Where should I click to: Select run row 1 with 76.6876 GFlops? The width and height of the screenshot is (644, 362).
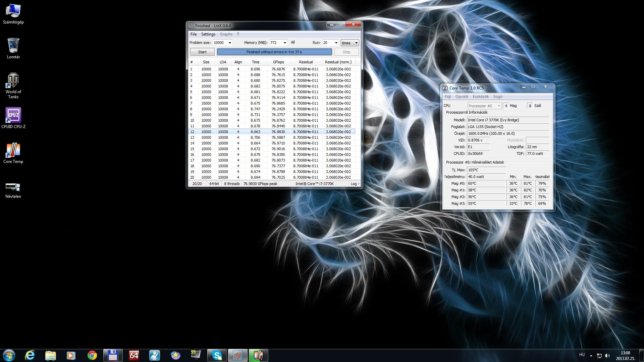tap(272, 69)
